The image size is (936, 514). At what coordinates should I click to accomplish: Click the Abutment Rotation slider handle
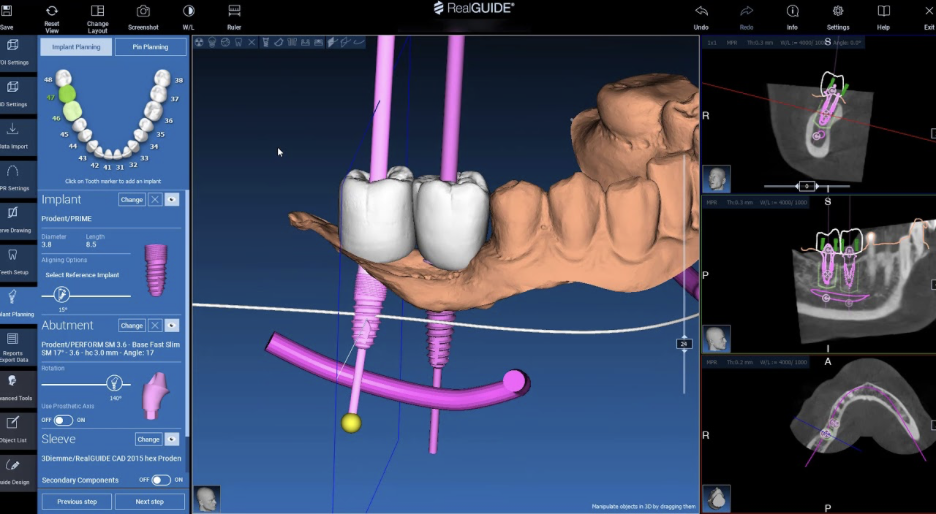[114, 383]
